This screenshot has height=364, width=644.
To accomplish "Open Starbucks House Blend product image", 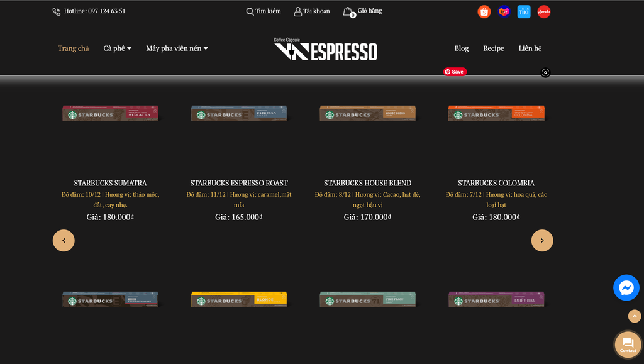I will [367, 113].
